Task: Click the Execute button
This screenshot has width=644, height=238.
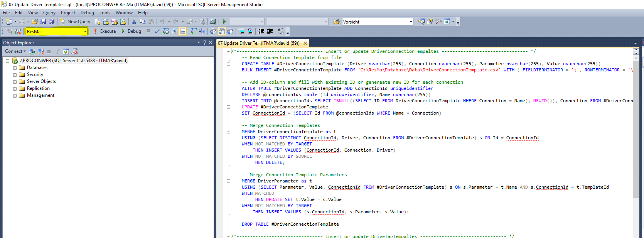Action: pyautogui.click(x=105, y=32)
